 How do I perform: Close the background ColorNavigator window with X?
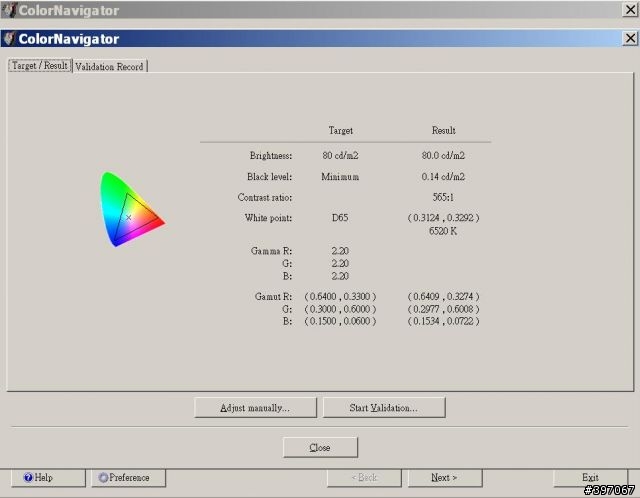click(630, 9)
